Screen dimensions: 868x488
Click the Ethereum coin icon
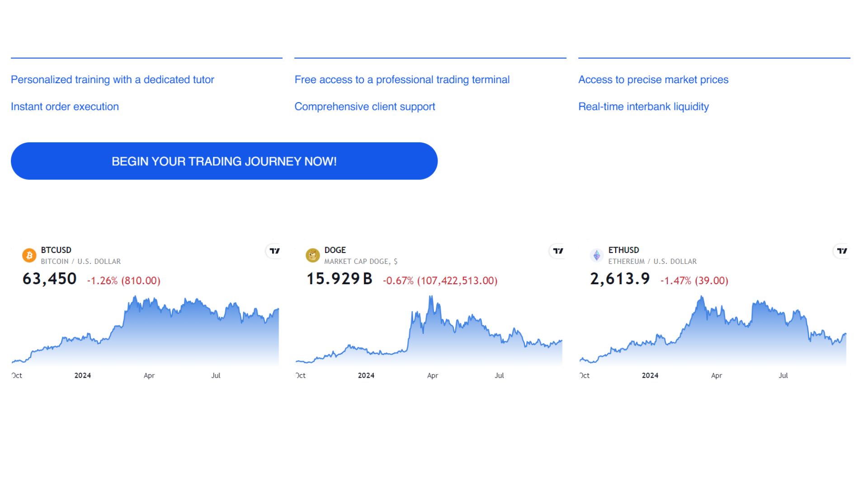[597, 255]
